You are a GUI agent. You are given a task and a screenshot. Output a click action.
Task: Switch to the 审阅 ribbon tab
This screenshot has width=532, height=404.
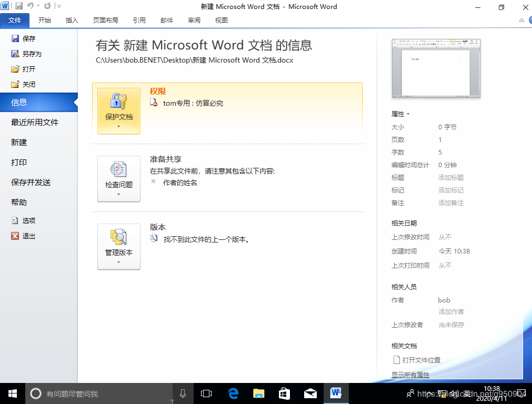[194, 21]
